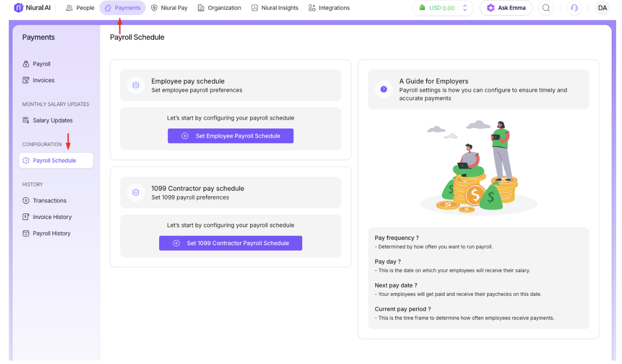Open the DA user avatar
Image resolution: width=622 pixels, height=364 pixels.
(x=603, y=8)
